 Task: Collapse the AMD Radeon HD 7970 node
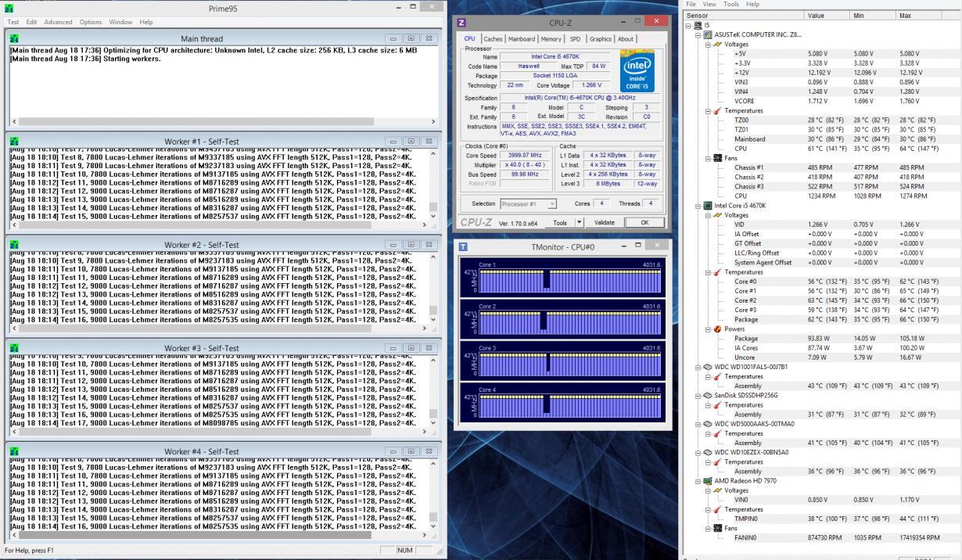(x=698, y=480)
